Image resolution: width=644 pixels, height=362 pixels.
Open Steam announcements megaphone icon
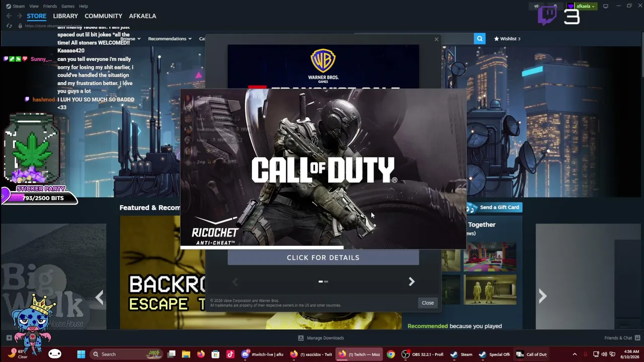pyautogui.click(x=536, y=6)
